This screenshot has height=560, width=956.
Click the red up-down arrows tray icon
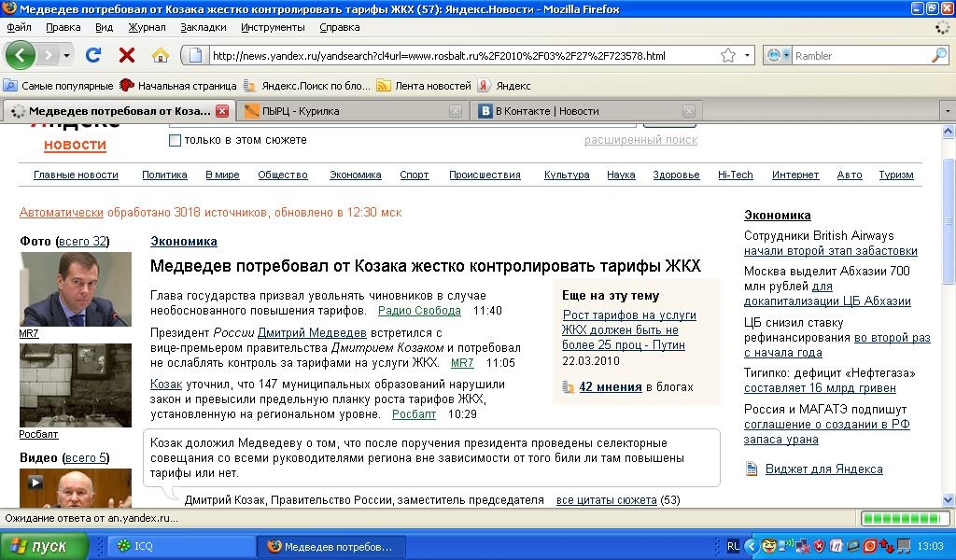[886, 546]
